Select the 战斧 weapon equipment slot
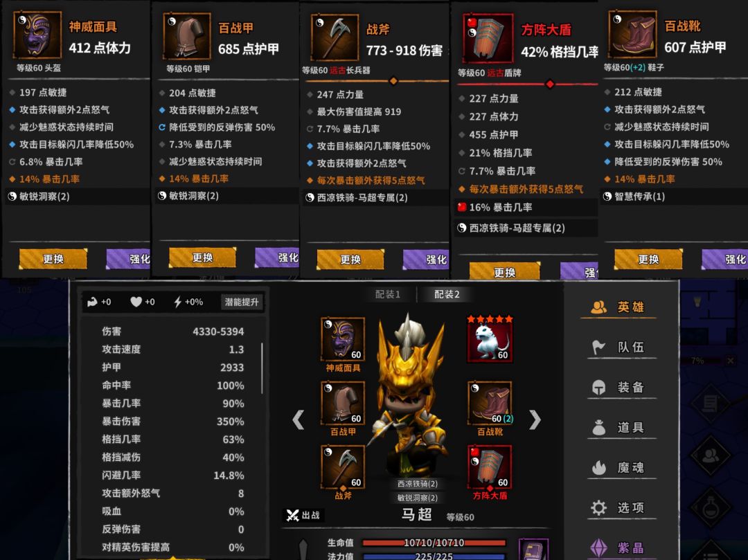748x560 pixels. click(x=343, y=467)
